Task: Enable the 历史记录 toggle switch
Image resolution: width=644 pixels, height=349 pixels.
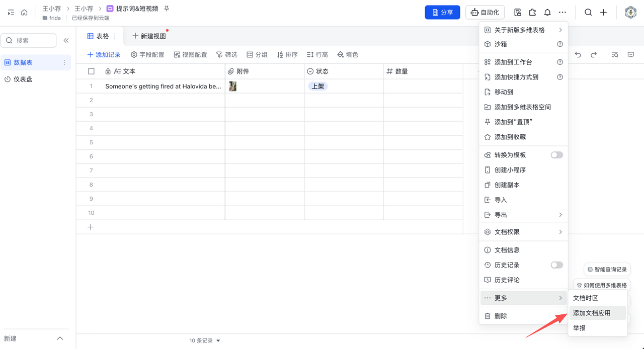Action: [556, 265]
